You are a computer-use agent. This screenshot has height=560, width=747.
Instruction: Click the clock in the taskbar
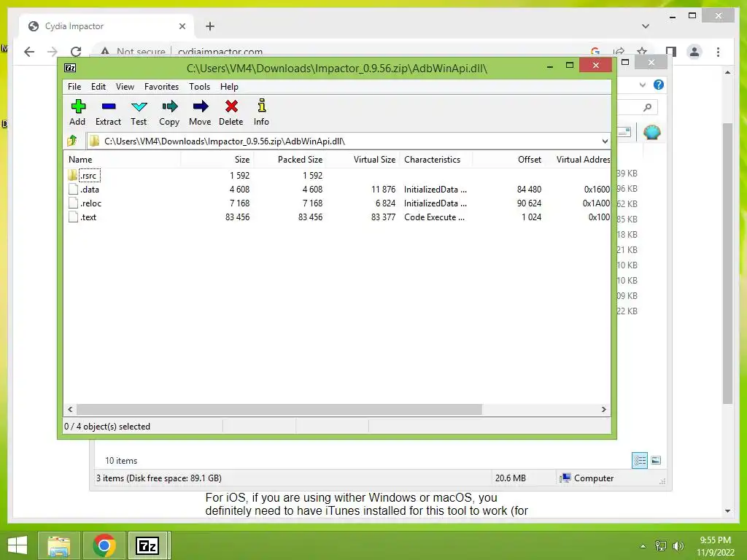715,546
